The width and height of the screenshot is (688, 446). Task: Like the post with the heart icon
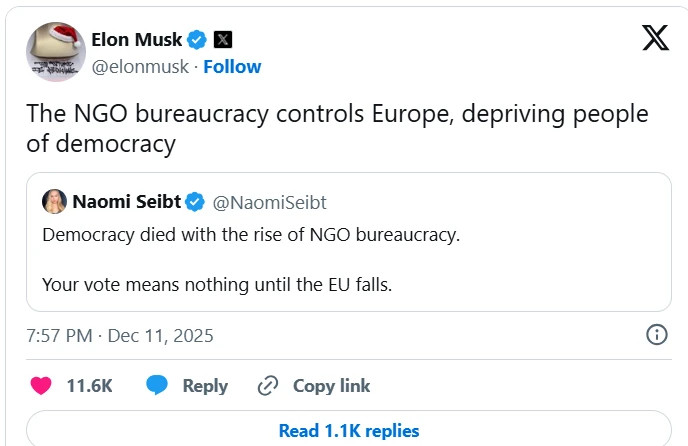click(41, 385)
